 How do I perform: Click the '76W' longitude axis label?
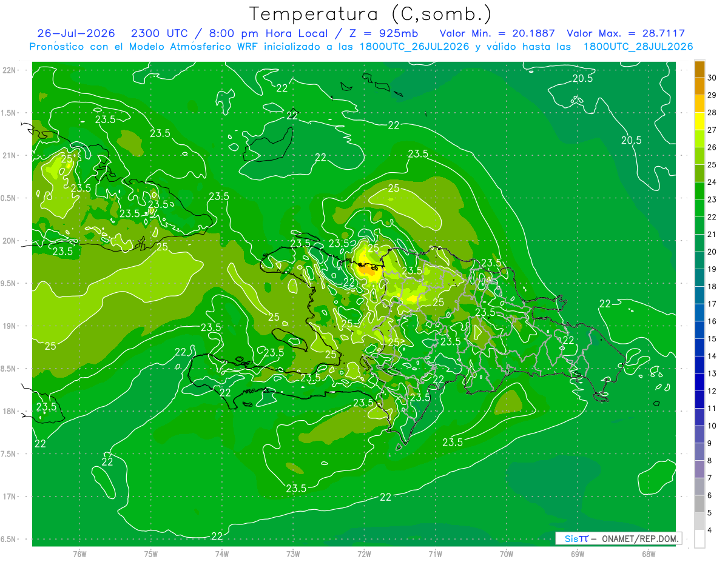pos(79,554)
